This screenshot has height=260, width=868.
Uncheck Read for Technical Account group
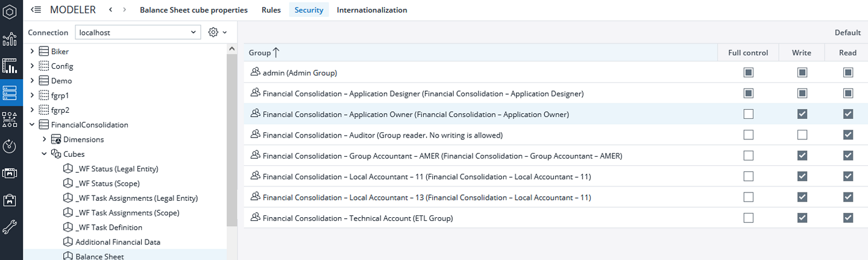(x=848, y=218)
